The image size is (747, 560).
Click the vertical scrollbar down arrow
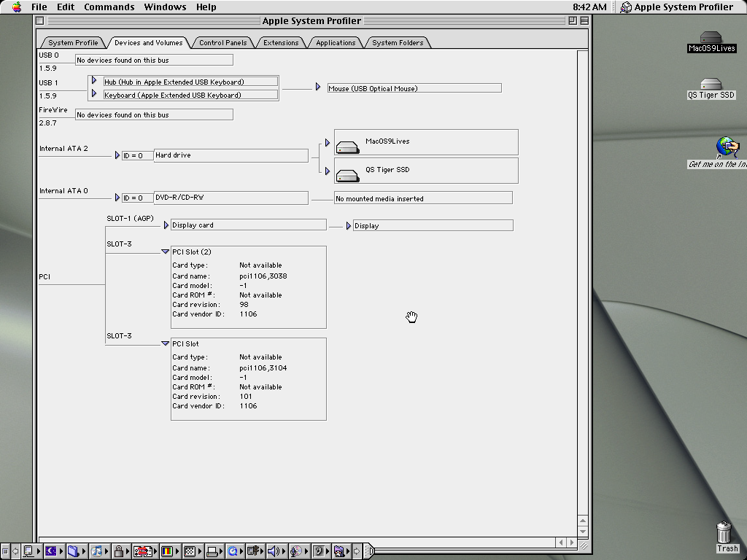tap(583, 532)
